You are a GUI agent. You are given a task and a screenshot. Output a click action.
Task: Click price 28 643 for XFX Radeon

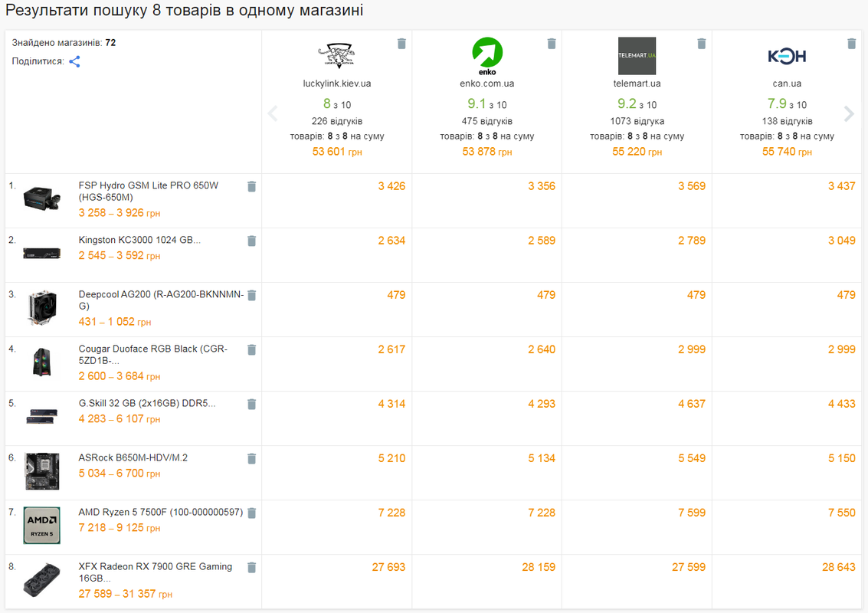[839, 568]
